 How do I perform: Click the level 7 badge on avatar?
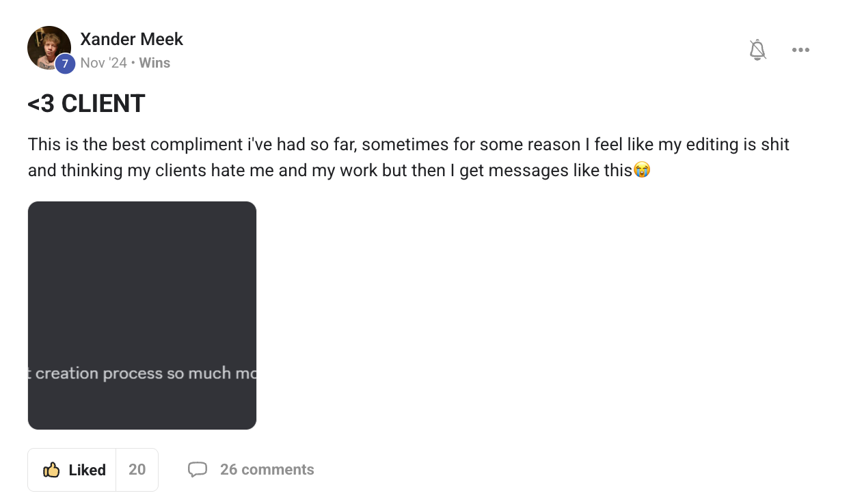pos(65,64)
